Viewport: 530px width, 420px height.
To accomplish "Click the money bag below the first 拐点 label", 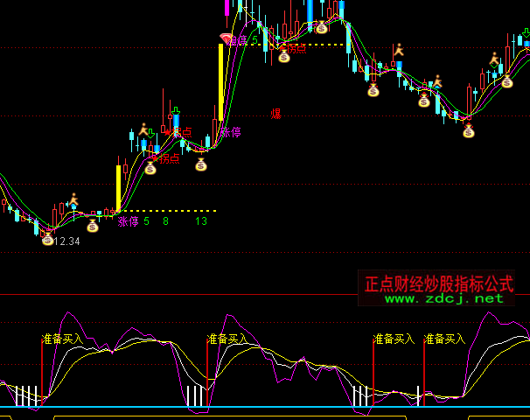I will pyautogui.click(x=150, y=168).
